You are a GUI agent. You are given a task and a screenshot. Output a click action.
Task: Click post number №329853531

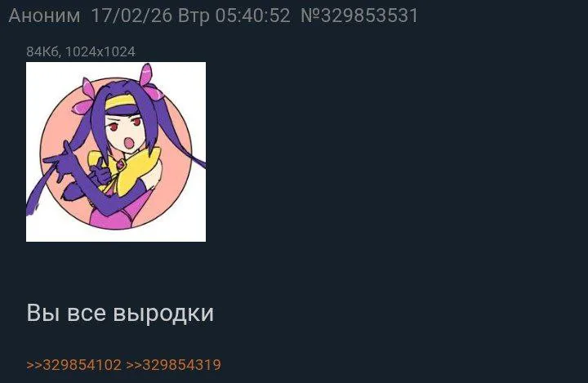point(359,16)
